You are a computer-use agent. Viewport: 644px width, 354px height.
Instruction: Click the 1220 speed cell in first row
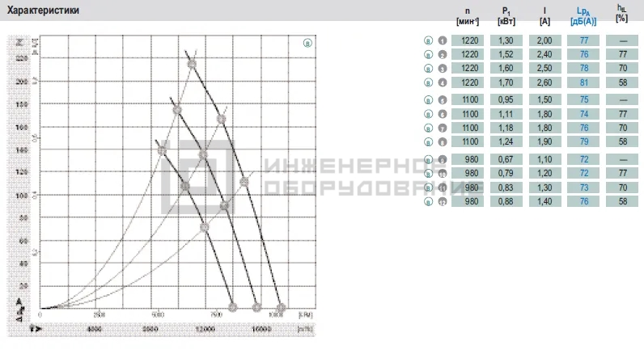coord(468,40)
